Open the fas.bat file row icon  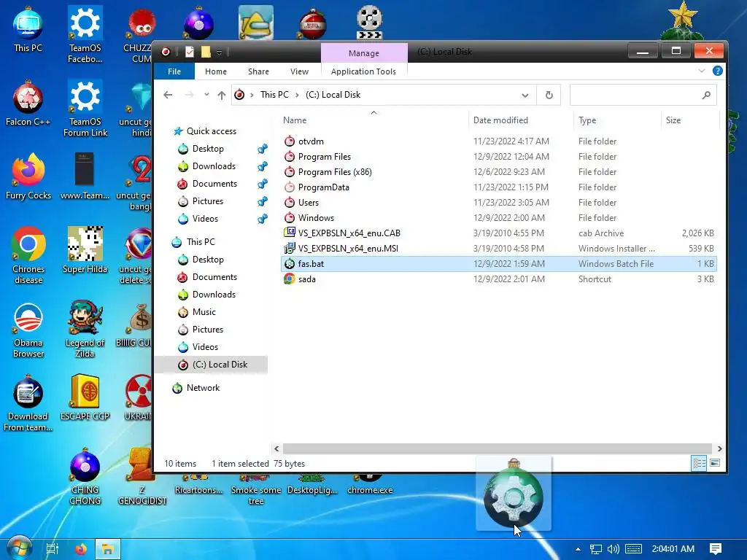click(289, 264)
